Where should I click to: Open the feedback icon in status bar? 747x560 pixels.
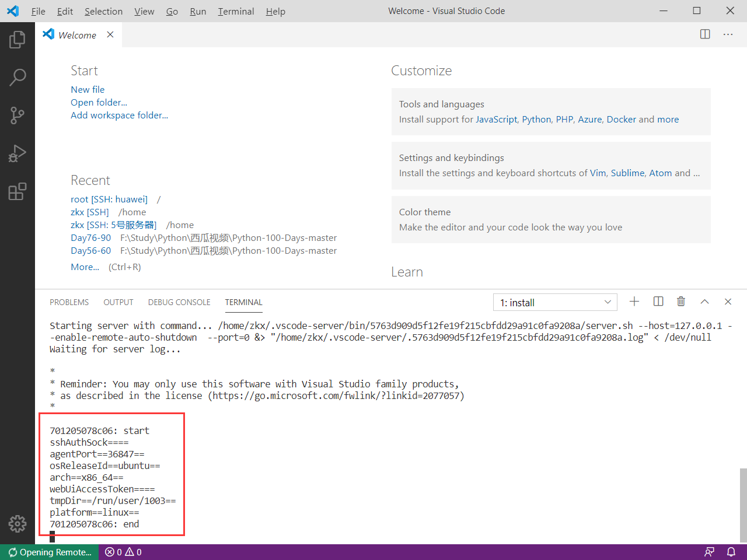[x=710, y=552]
